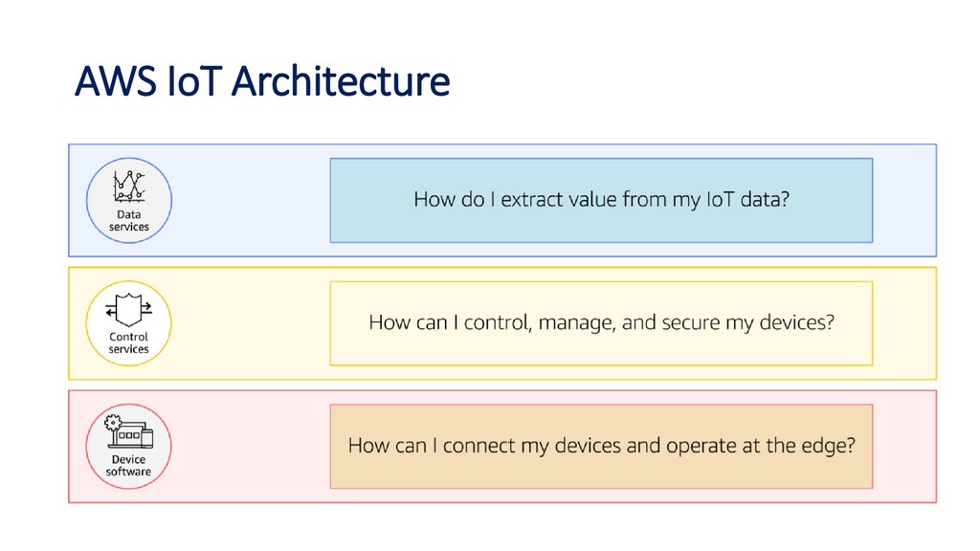
Task: Select the 'control, manage, and secure' question box
Action: [x=601, y=323]
